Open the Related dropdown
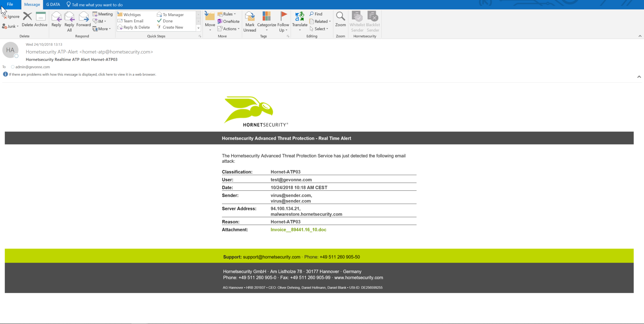 coord(320,21)
